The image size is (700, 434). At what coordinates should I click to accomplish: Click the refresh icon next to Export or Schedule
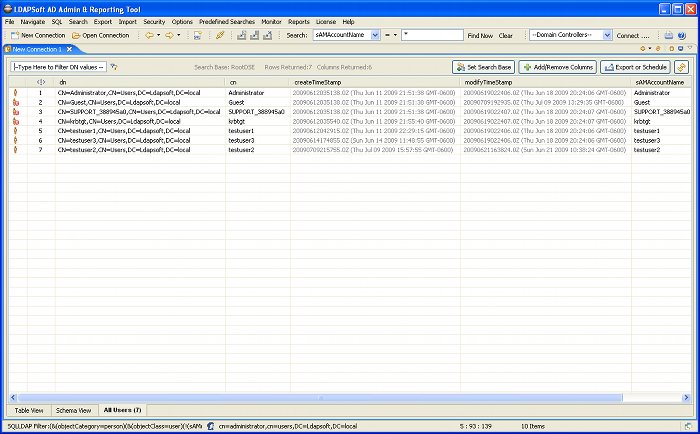tap(682, 67)
